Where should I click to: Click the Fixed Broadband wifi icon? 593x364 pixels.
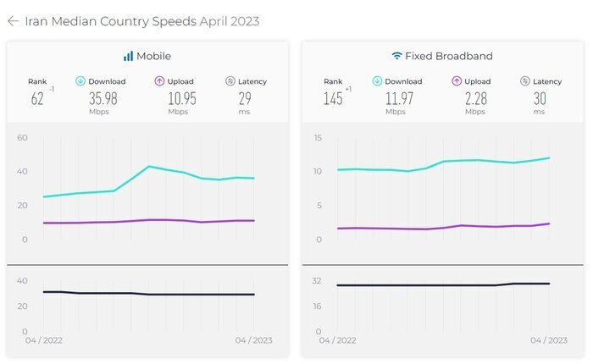coord(396,57)
